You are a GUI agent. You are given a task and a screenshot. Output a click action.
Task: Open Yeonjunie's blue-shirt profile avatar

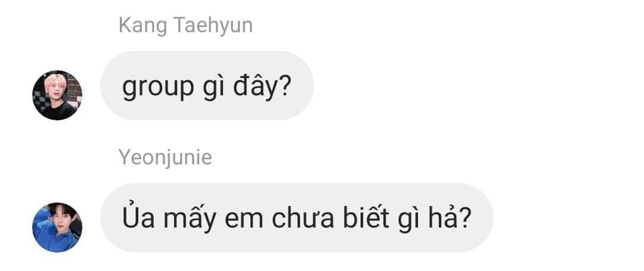click(57, 227)
